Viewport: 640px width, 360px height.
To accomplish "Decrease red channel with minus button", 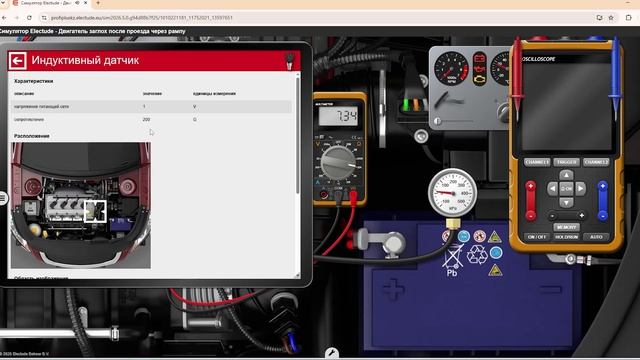I will [x=530, y=215].
